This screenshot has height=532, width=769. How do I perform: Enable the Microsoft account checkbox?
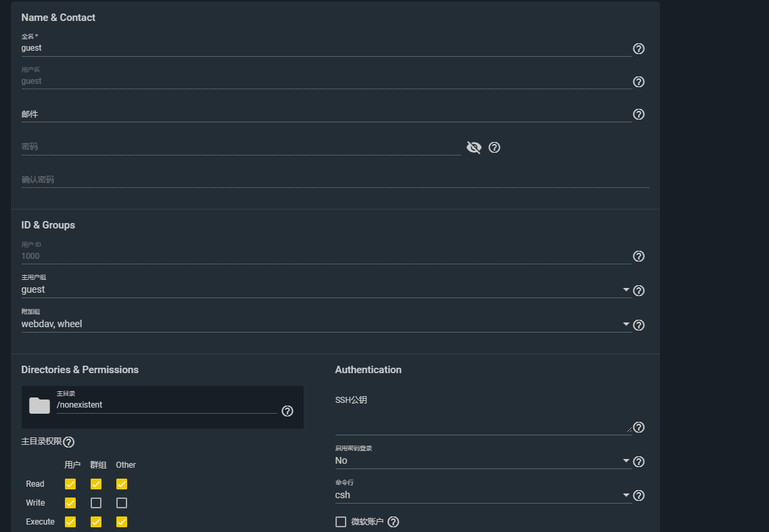(x=341, y=522)
